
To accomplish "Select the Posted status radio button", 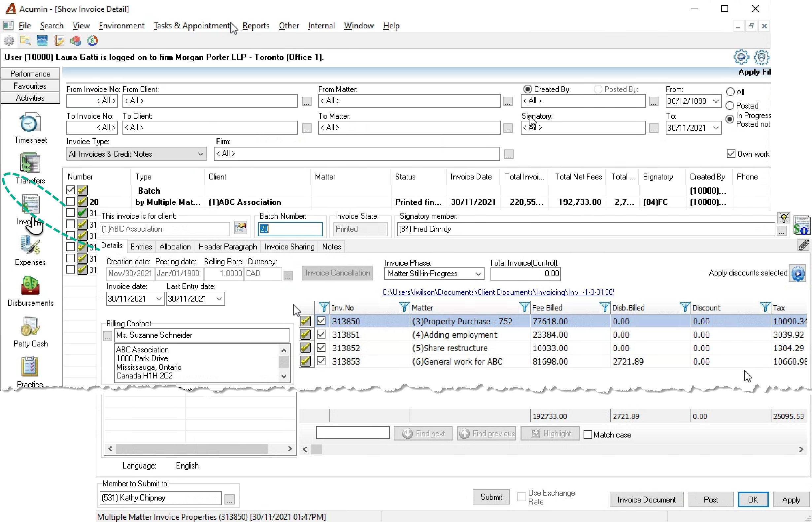I will coord(729,106).
